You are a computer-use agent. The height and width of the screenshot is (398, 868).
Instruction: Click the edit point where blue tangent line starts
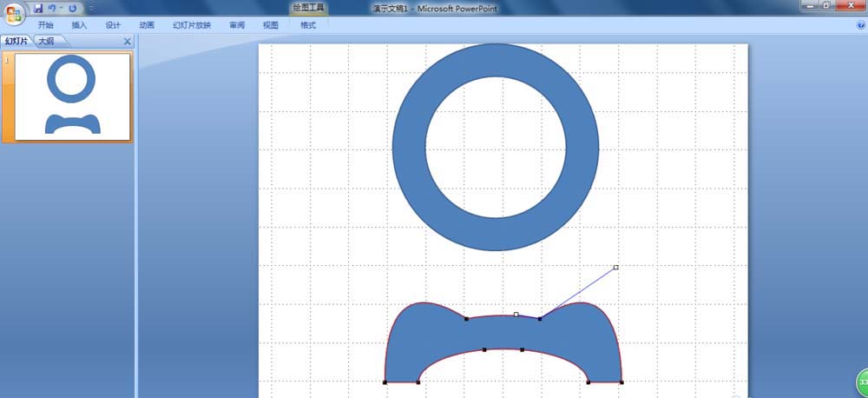coord(540,319)
